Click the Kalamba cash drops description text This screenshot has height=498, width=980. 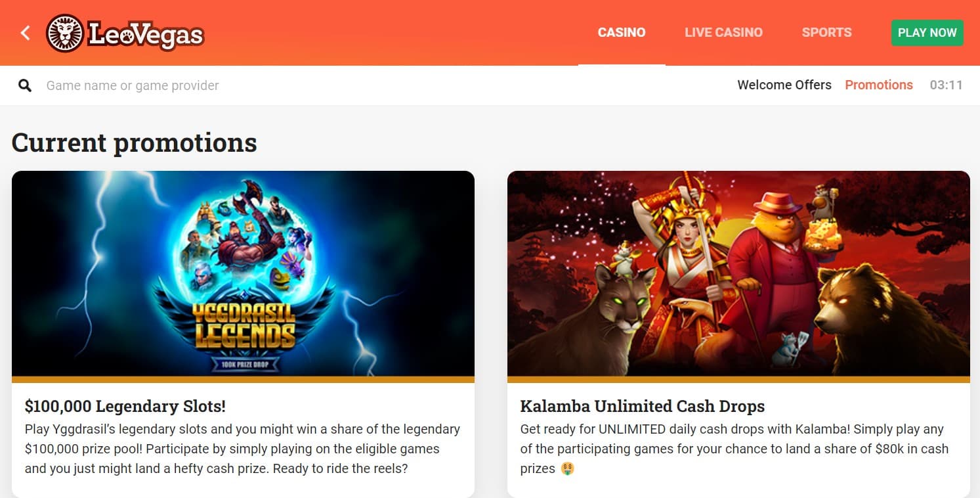point(734,449)
